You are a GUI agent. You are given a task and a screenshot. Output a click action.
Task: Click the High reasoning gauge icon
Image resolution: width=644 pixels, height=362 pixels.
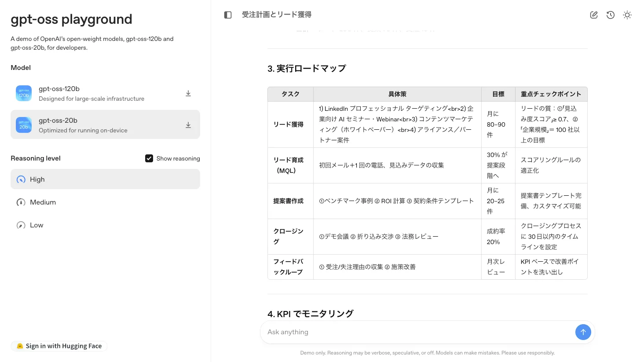[x=21, y=179]
